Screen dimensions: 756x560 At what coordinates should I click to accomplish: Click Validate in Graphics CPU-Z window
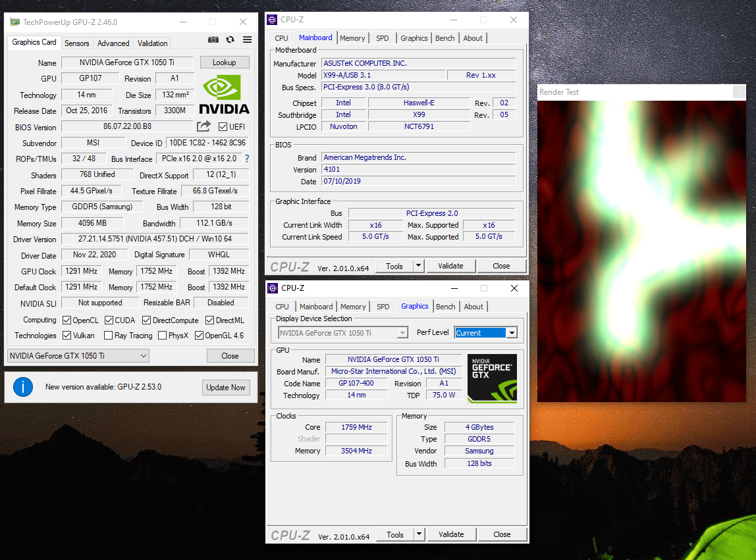[x=451, y=534]
